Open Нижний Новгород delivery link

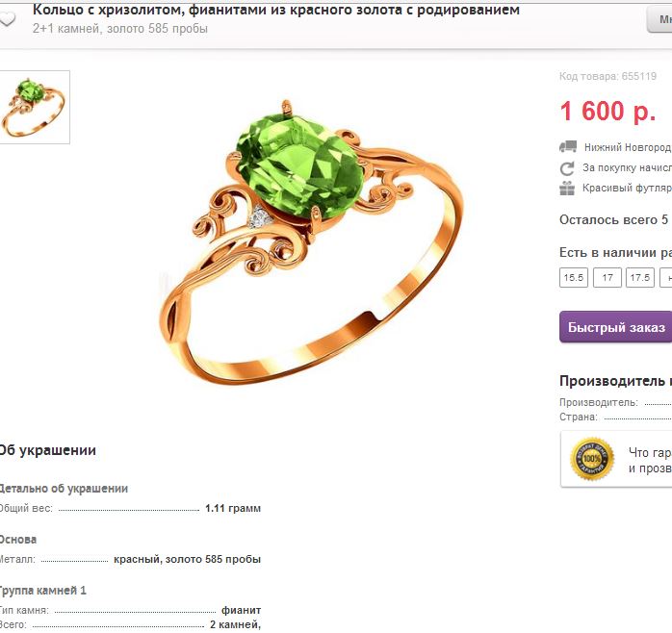[628, 147]
